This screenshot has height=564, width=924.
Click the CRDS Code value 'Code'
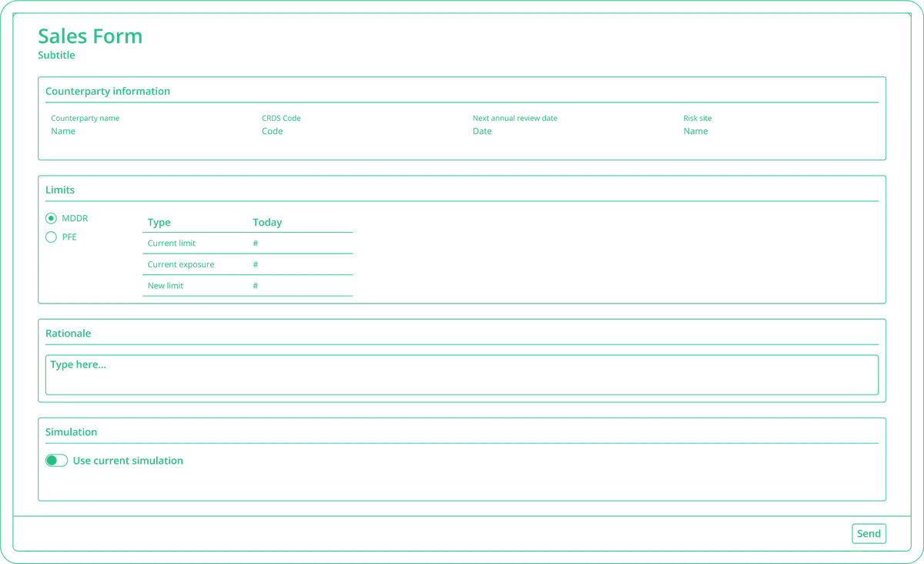273,131
